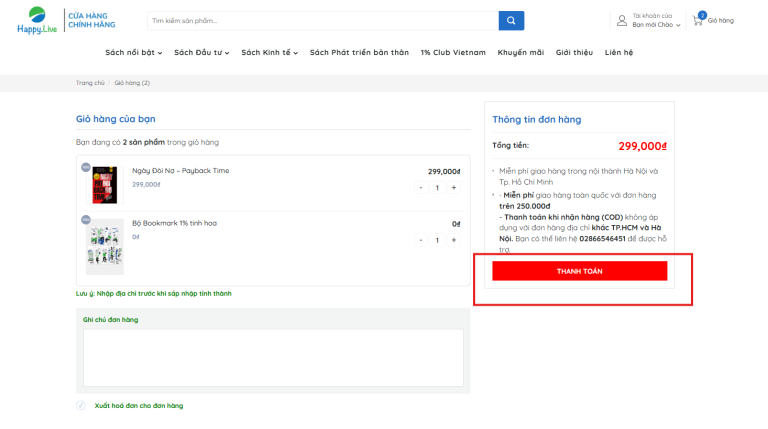The image size is (768, 429).
Task: Click the blue search magnifier button
Action: [511, 20]
